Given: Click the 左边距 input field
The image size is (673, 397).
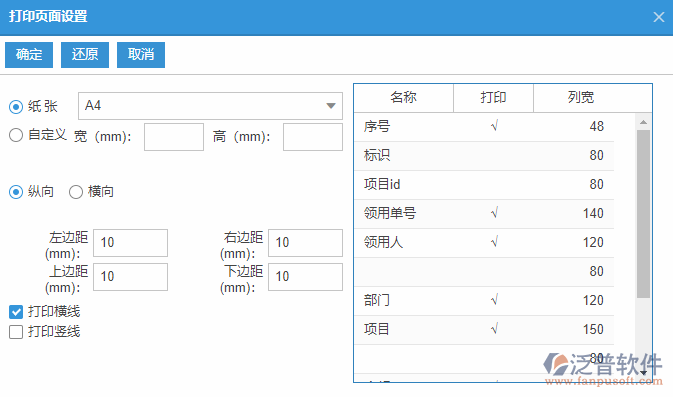Looking at the screenshot, I should (130, 243).
